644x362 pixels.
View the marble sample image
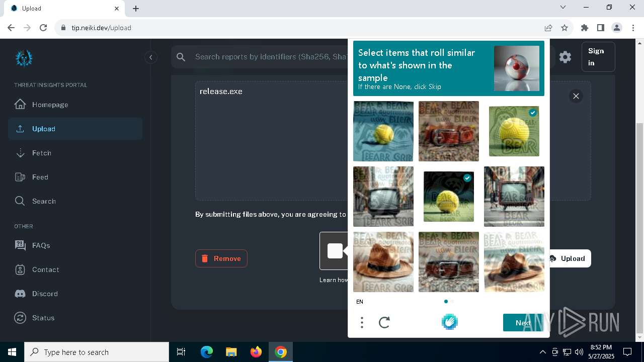pyautogui.click(x=517, y=68)
